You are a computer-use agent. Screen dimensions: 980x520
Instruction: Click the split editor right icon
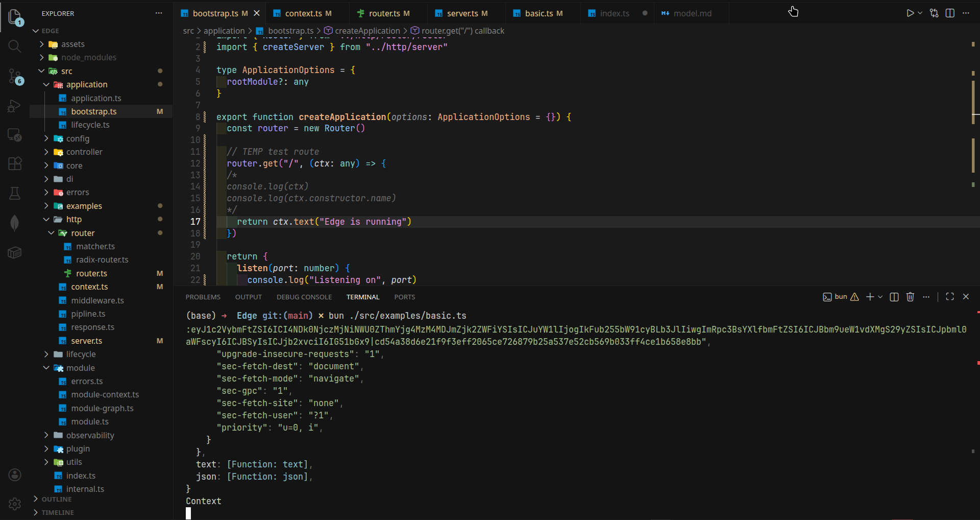pos(950,13)
